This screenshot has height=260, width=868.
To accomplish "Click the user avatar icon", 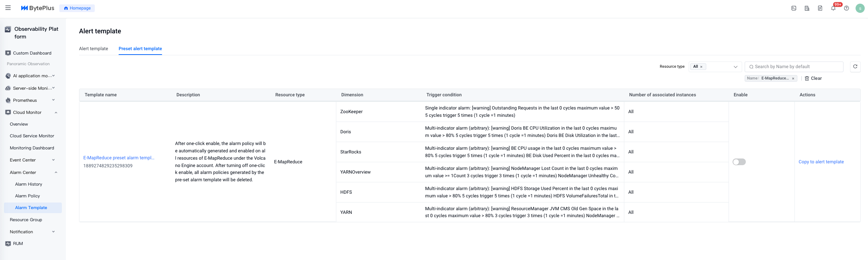I will 860,8.
